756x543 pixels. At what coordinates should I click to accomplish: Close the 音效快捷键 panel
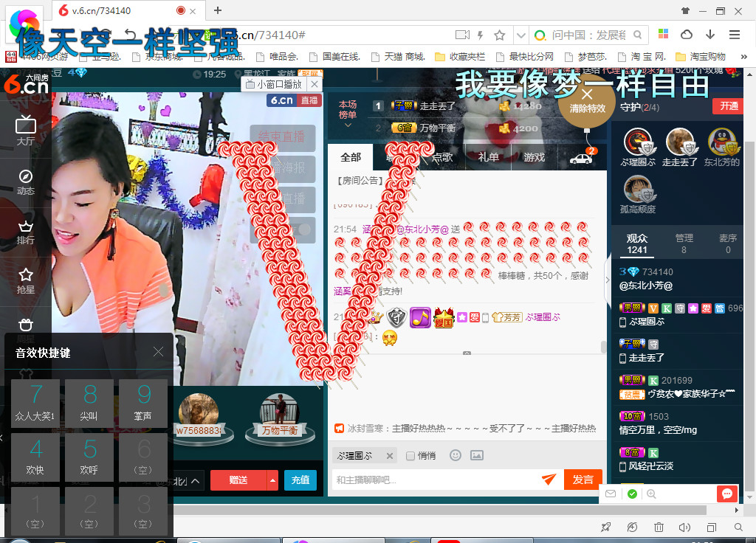(158, 352)
